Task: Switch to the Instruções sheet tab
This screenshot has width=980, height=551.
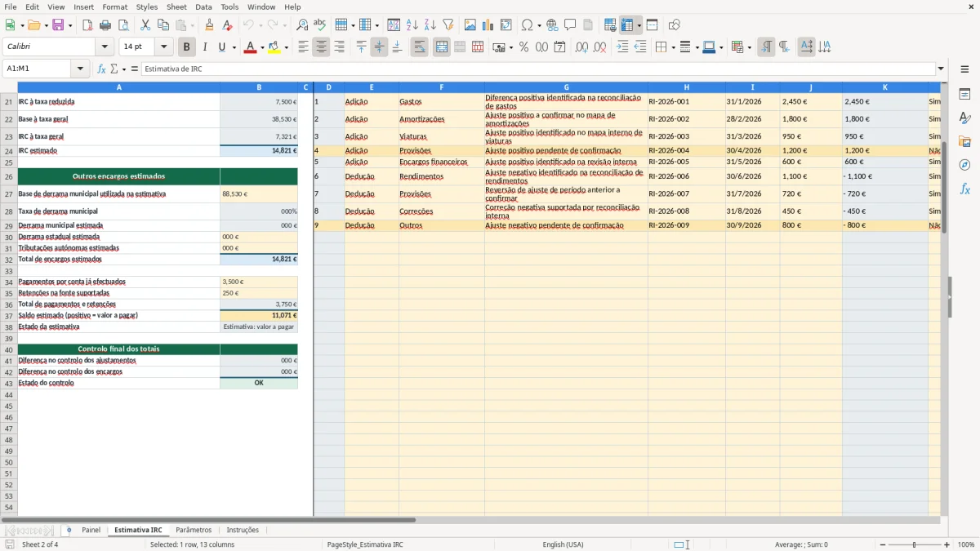Action: [x=243, y=530]
